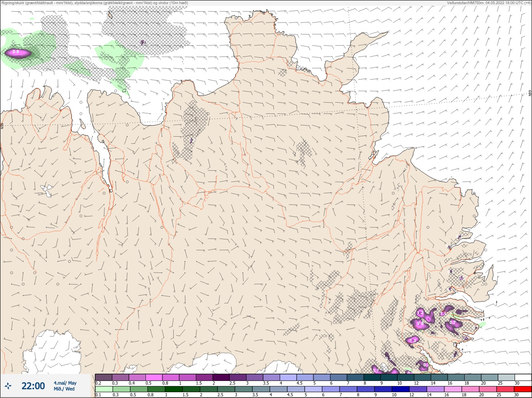Click the 4.5 label on the top legend scale

299,383
